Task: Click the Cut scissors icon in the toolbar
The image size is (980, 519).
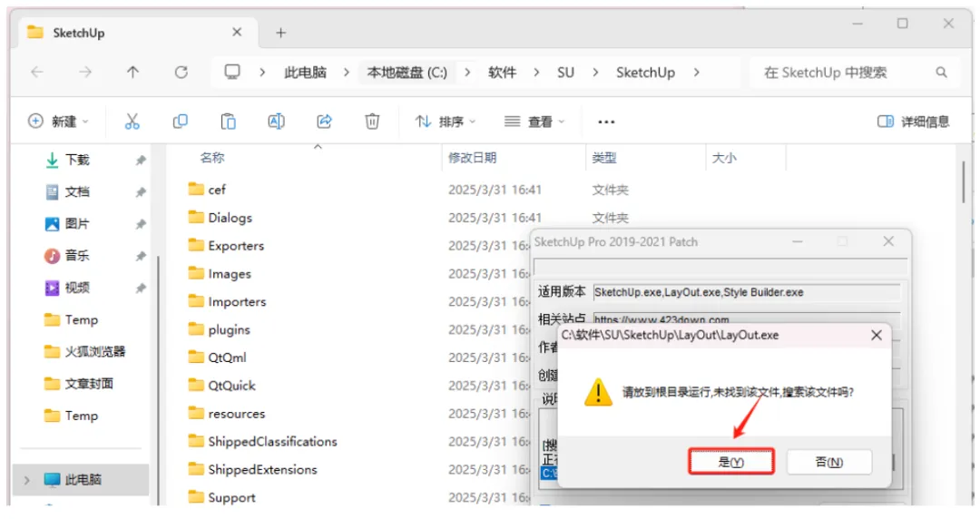Action: click(132, 122)
